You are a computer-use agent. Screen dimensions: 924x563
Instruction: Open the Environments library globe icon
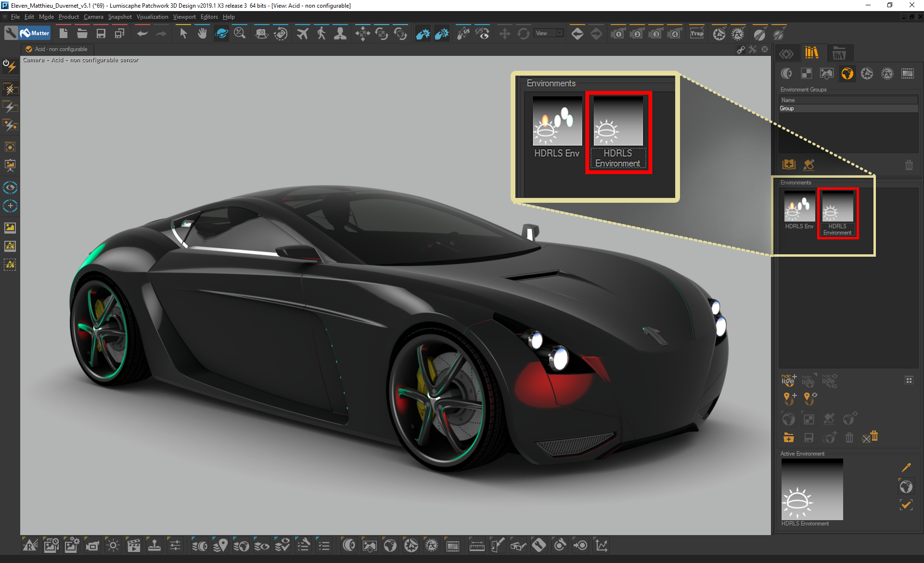847,73
